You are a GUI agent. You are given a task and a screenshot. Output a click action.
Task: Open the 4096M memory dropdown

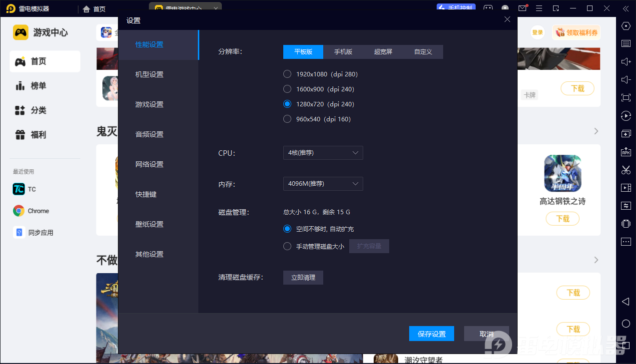point(323,184)
